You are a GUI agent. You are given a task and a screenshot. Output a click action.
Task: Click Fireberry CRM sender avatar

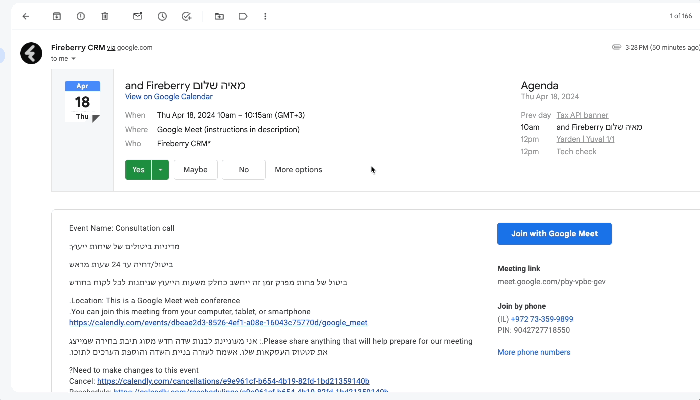coord(31,53)
